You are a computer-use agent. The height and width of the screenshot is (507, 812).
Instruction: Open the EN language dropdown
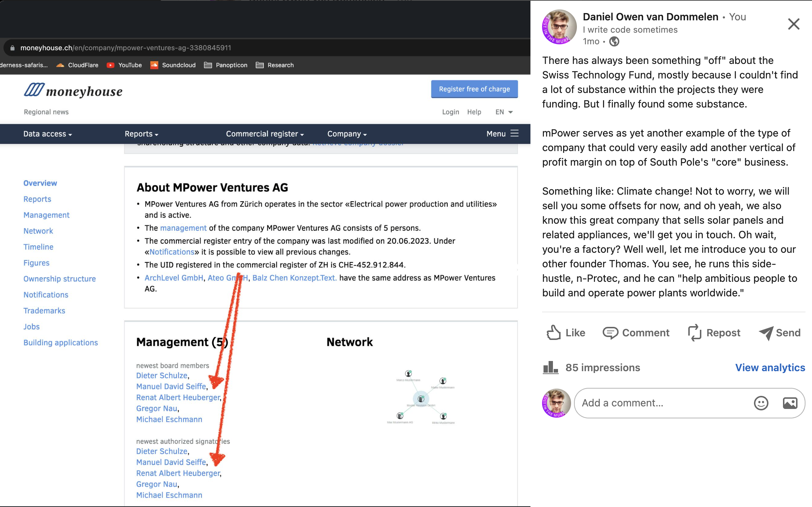tap(504, 112)
